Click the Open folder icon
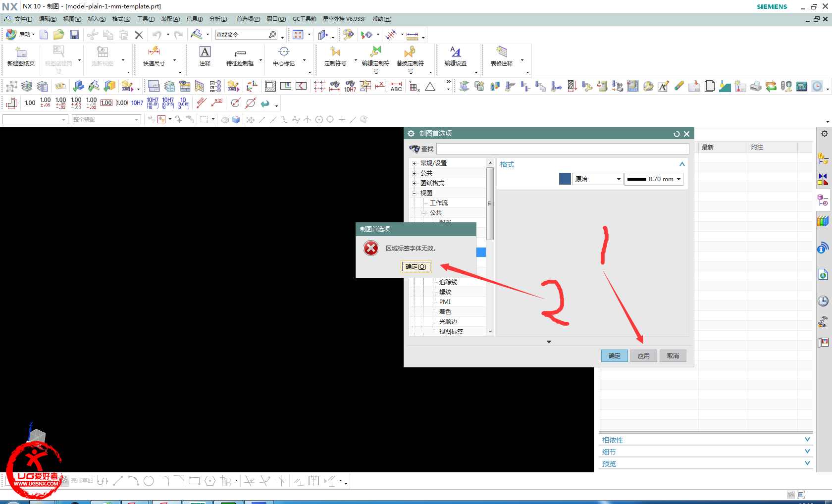832x504 pixels. point(58,35)
